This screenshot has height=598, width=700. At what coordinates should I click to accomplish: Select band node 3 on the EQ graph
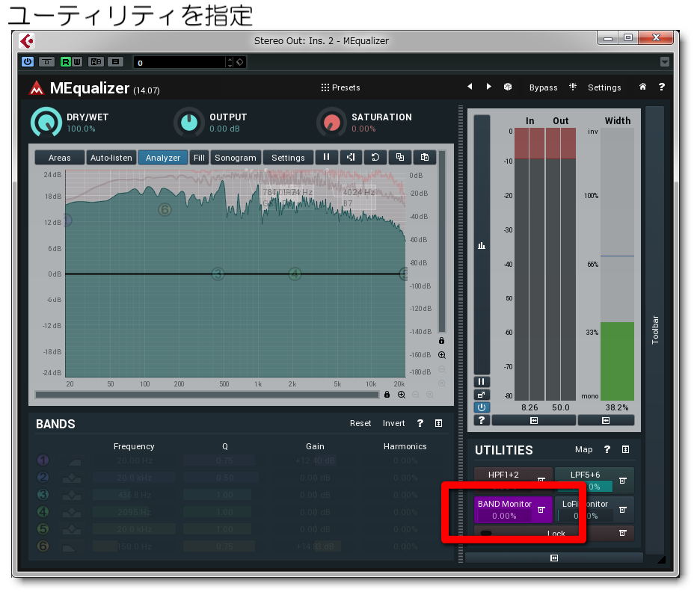pyautogui.click(x=218, y=274)
